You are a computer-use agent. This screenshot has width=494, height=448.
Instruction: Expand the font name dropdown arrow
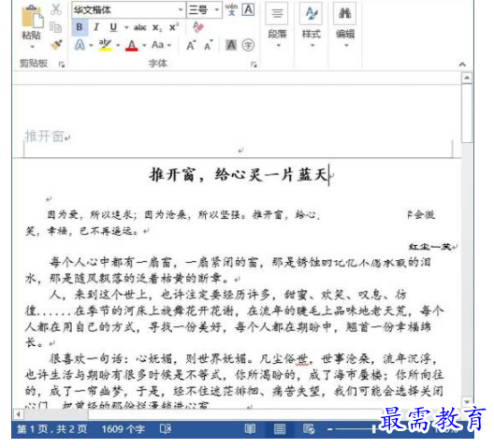pos(181,10)
